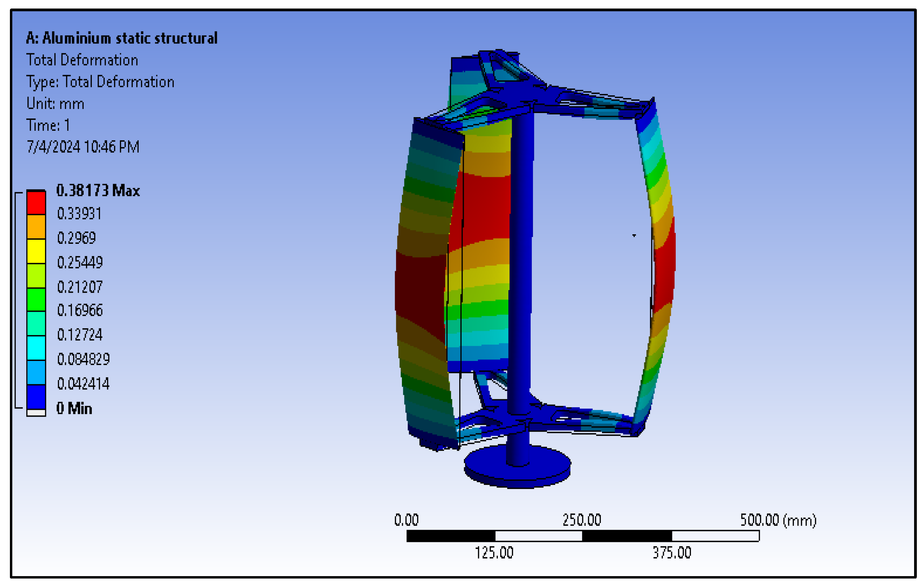Click the Unit: mm text

[55, 103]
